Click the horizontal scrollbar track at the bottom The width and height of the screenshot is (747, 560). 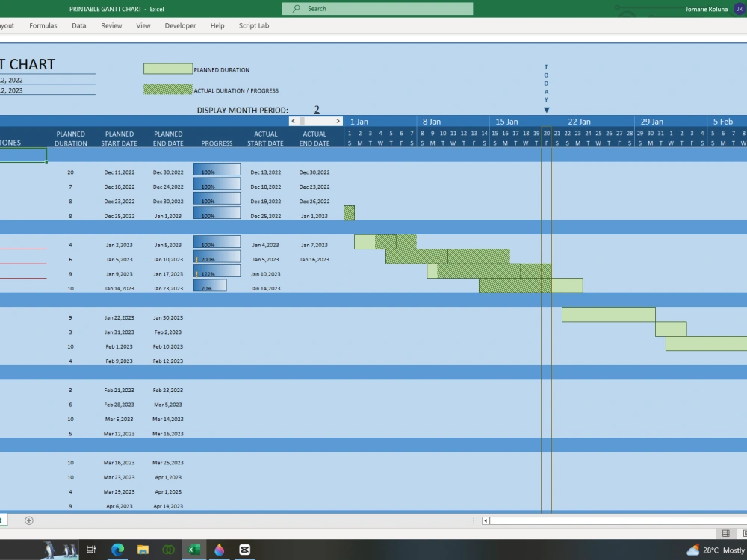(x=618, y=520)
